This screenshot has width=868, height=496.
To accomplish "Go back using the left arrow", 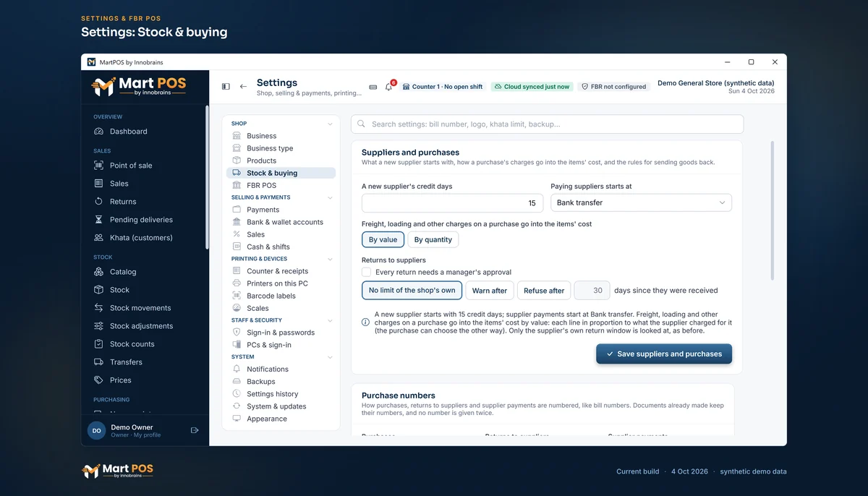I will click(x=243, y=87).
